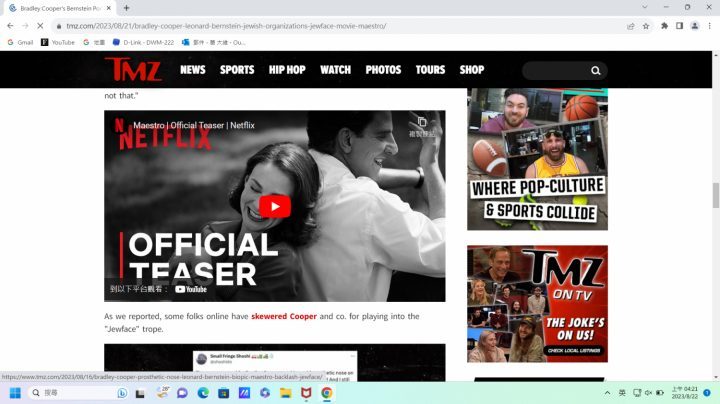Click the address bar URL
Viewport: 720px width, 404px height.
[226, 26]
